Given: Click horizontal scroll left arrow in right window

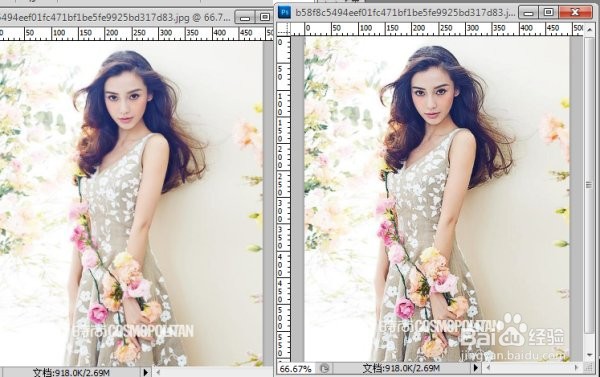Looking at the screenshot, I should click(488, 368).
